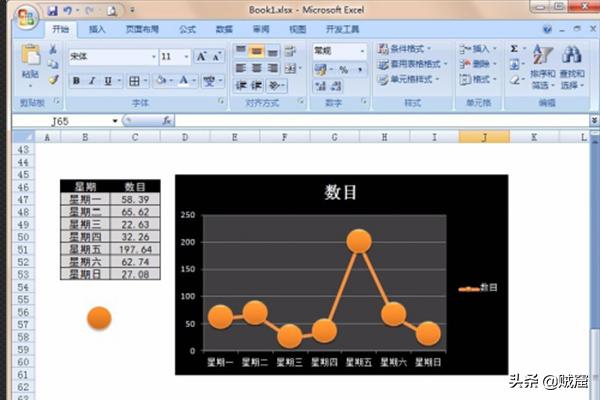Toggle bold formatting
This screenshot has width=600, height=400.
coord(76,81)
